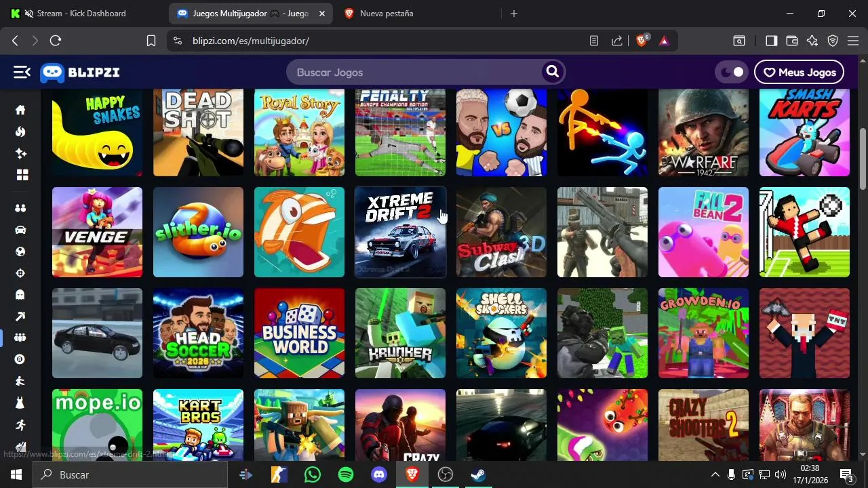Open the Growden.io game
Image resolution: width=868 pixels, height=488 pixels.
[703, 333]
